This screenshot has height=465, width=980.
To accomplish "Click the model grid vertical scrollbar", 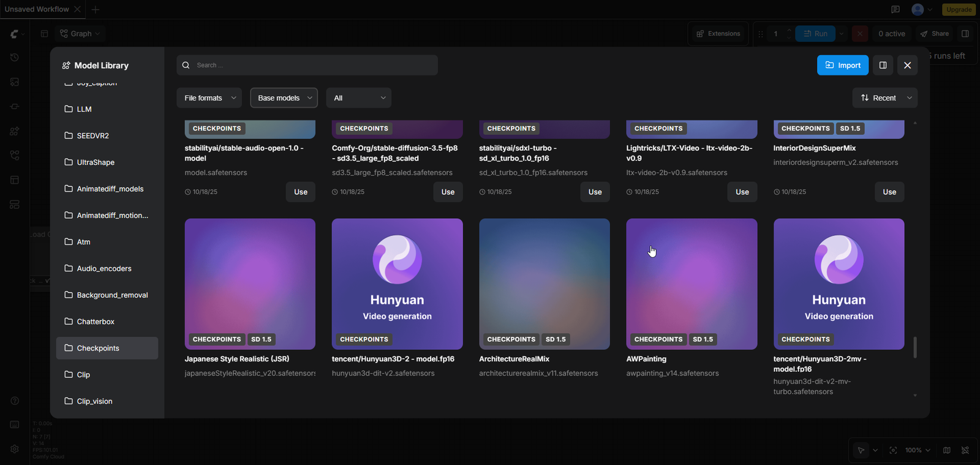I will (x=915, y=347).
